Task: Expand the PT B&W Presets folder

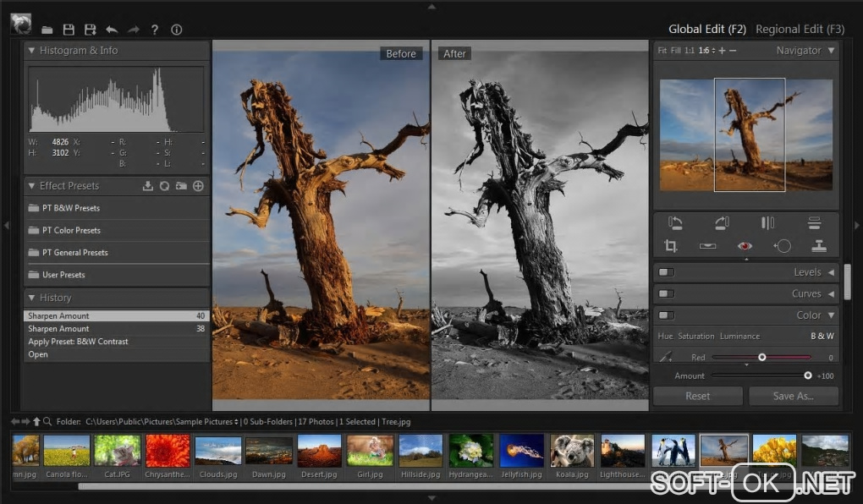Action: pyautogui.click(x=71, y=208)
